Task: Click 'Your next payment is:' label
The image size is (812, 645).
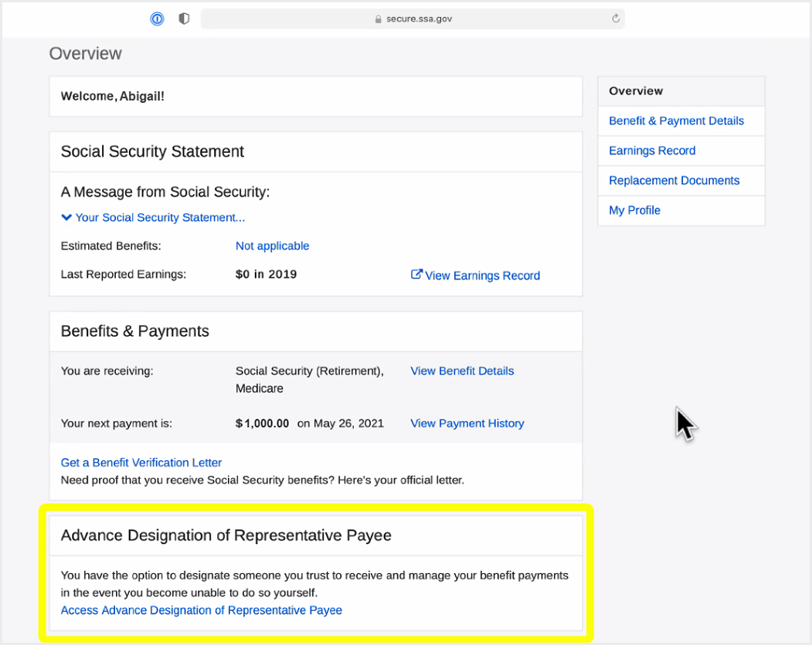Action: [x=117, y=423]
